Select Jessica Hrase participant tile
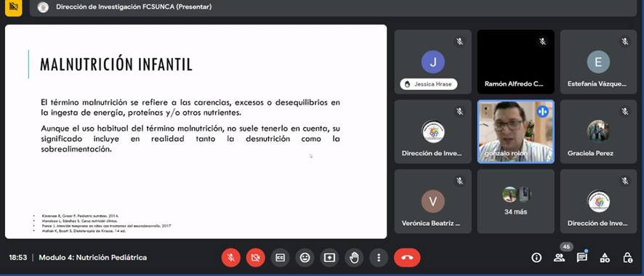This screenshot has height=276, width=644. pos(433,62)
